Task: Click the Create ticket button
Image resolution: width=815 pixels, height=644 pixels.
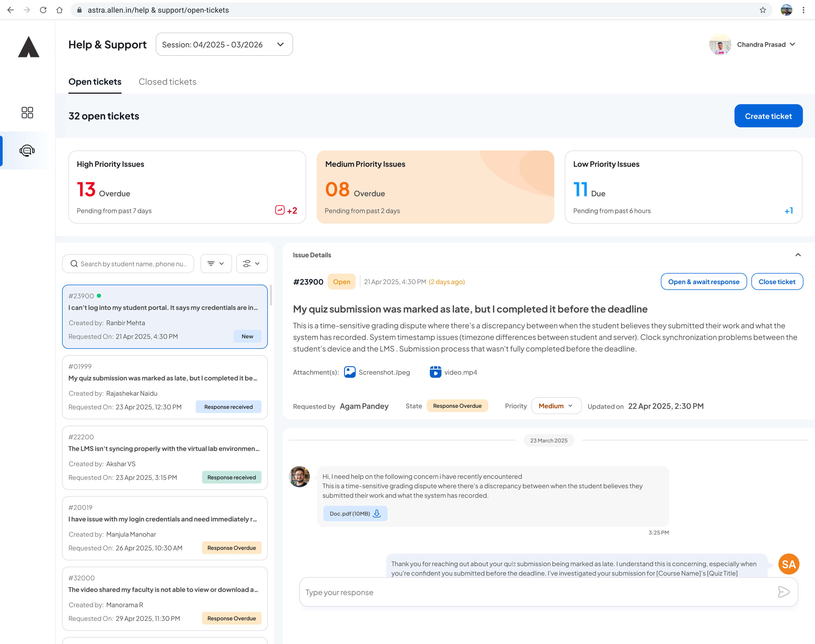Action: 768,116
